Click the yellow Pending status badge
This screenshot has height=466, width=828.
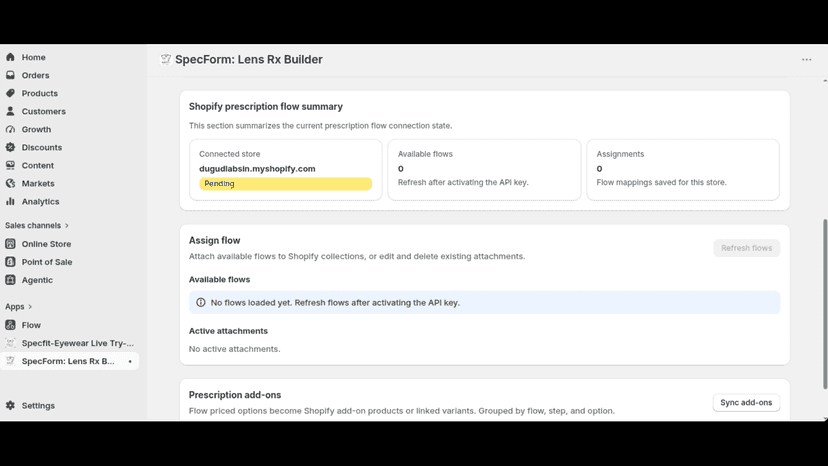[x=285, y=183]
